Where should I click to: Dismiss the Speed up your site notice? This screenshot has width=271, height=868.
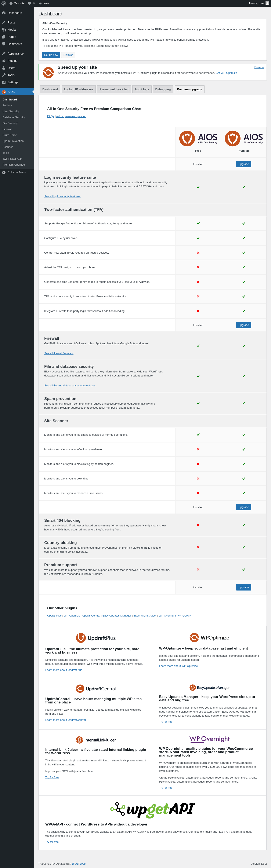[x=259, y=67]
